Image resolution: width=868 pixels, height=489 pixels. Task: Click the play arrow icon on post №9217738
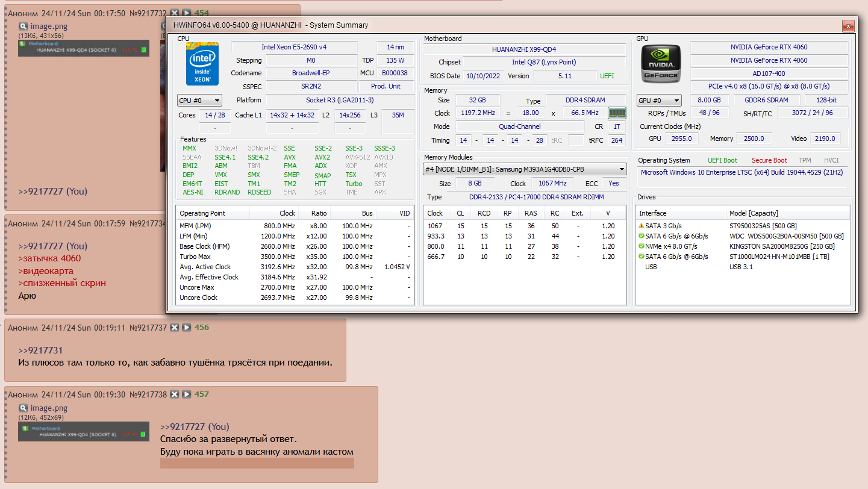point(186,394)
